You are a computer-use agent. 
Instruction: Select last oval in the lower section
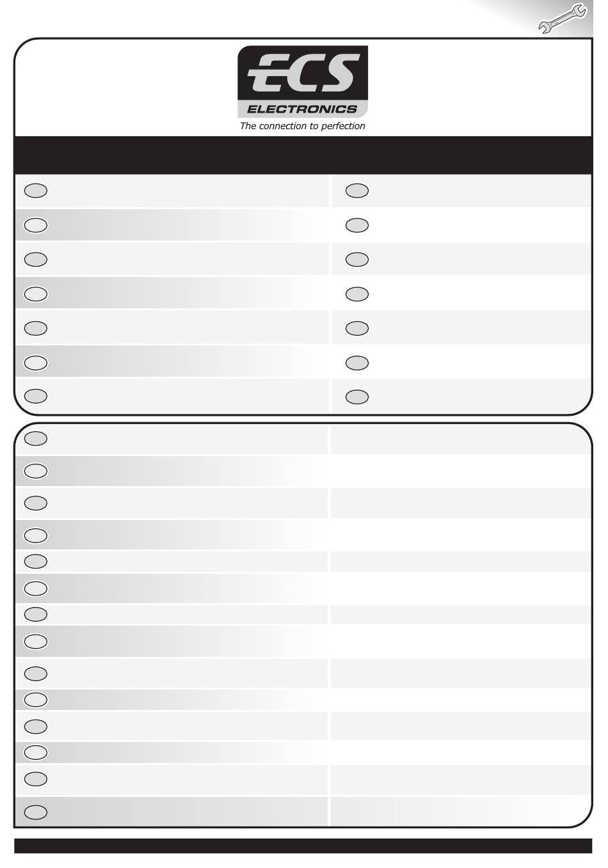pyautogui.click(x=36, y=812)
